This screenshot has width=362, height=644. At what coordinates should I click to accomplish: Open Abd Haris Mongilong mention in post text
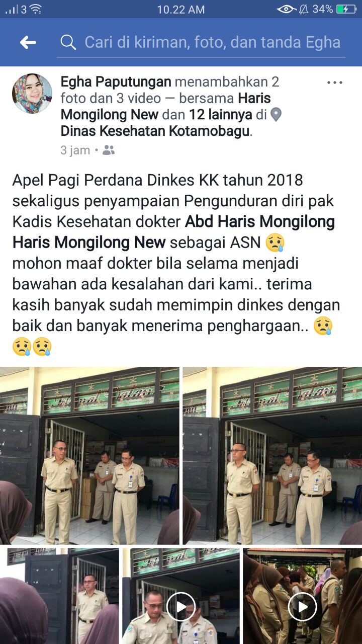pos(260,222)
